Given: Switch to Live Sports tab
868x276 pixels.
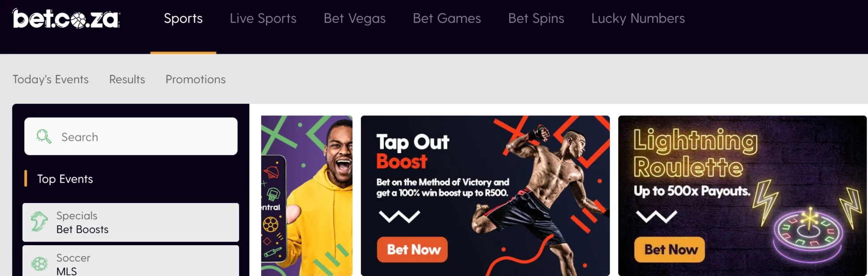Looking at the screenshot, I should (263, 18).
